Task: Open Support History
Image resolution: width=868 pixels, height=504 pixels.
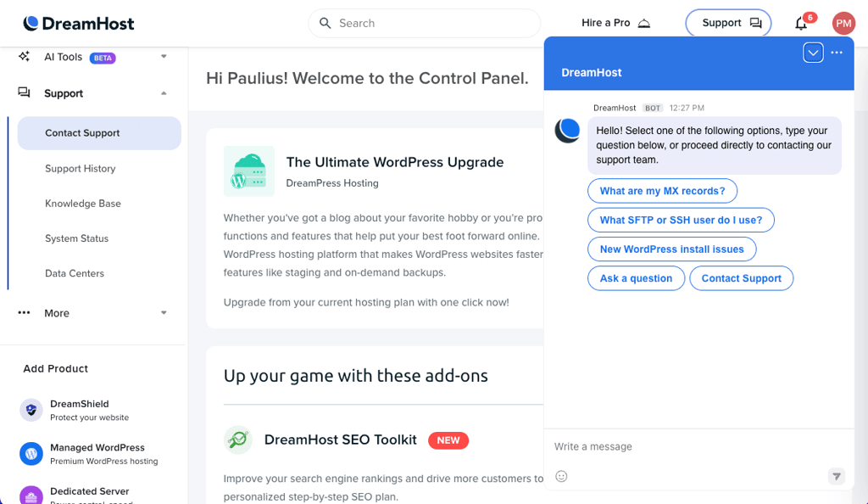Action: tap(81, 168)
